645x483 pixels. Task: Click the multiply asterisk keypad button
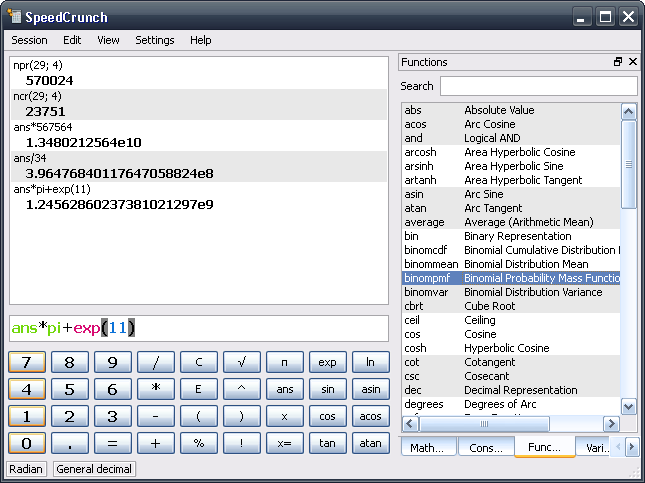155,389
